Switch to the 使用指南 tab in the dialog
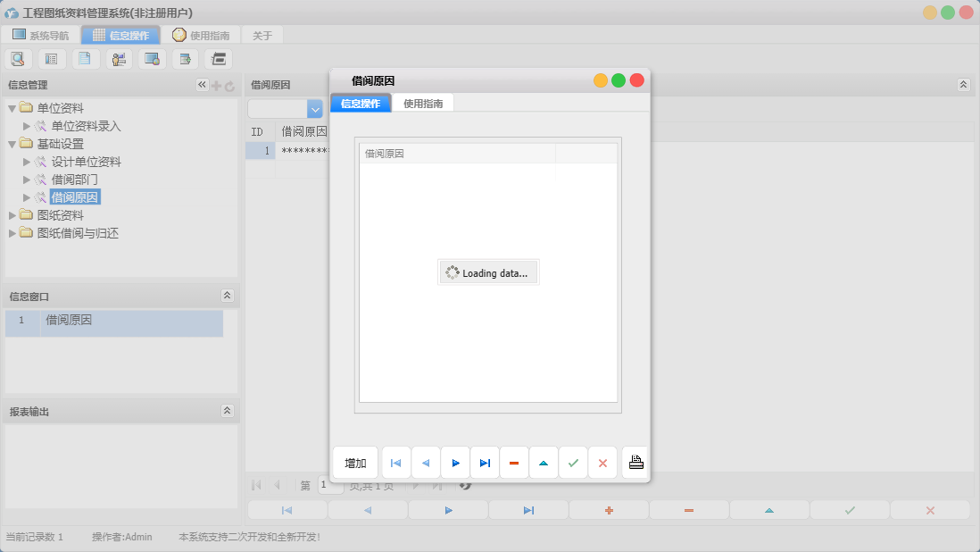Viewport: 980px width, 552px height. point(423,103)
